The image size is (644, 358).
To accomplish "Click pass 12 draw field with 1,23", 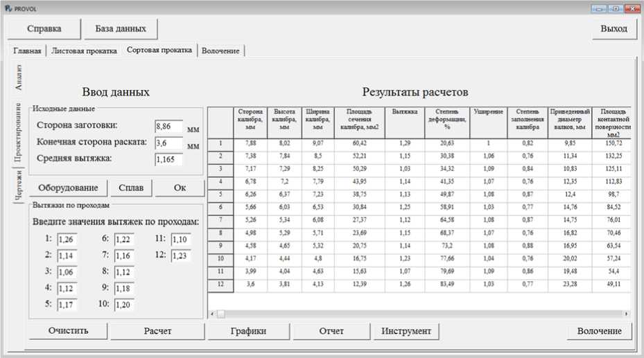I will coord(181,256).
